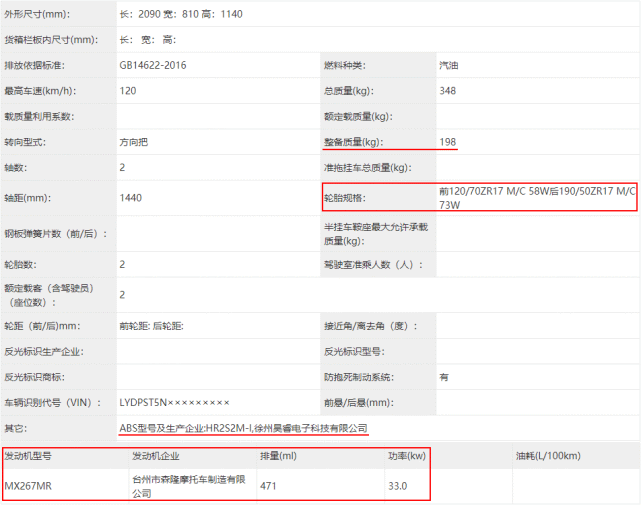Select total mass value 348
This screenshot has width=641, height=505.
click(447, 91)
